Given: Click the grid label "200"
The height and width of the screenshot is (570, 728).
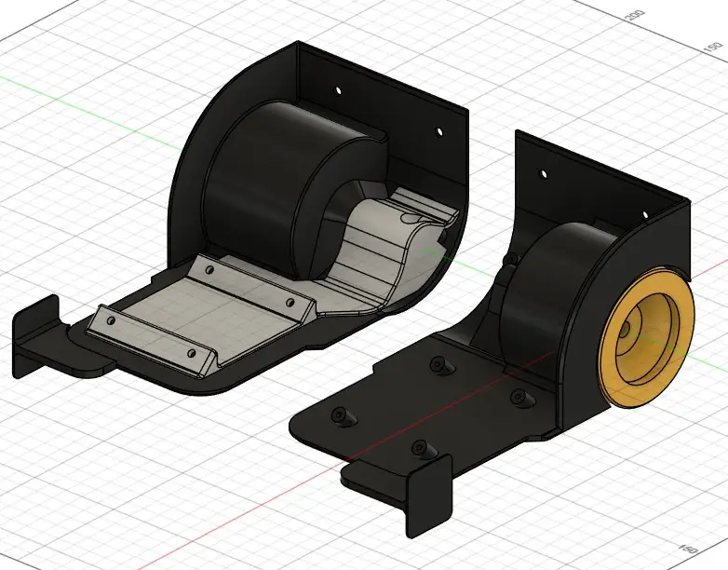Looking at the screenshot, I should pyautogui.click(x=635, y=15).
